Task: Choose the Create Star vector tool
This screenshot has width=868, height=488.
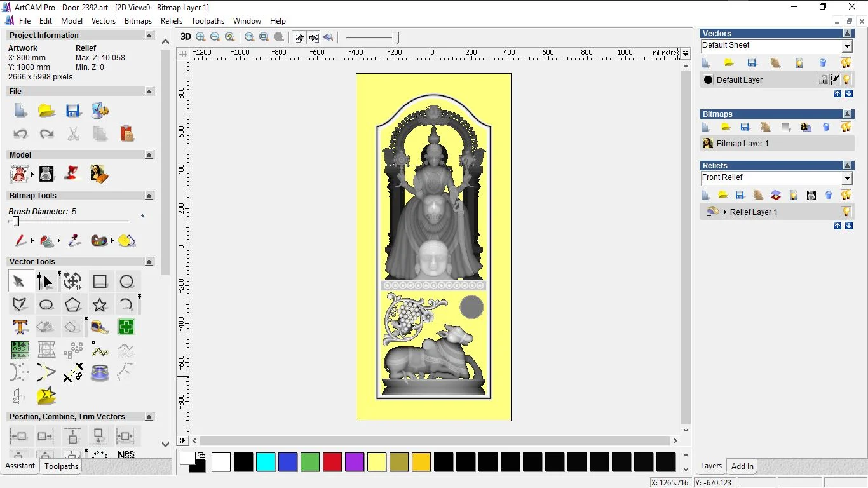Action: tap(100, 304)
